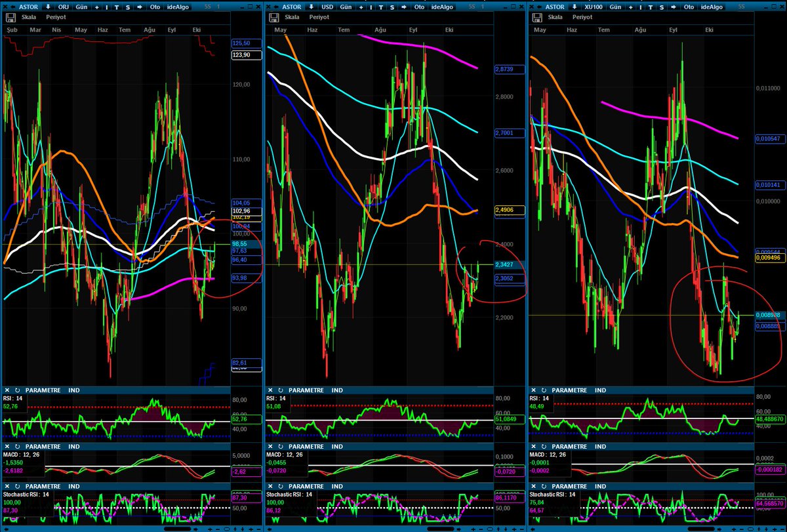Open the Skala menu in the USD window
The width and height of the screenshot is (787, 532).
click(x=291, y=18)
